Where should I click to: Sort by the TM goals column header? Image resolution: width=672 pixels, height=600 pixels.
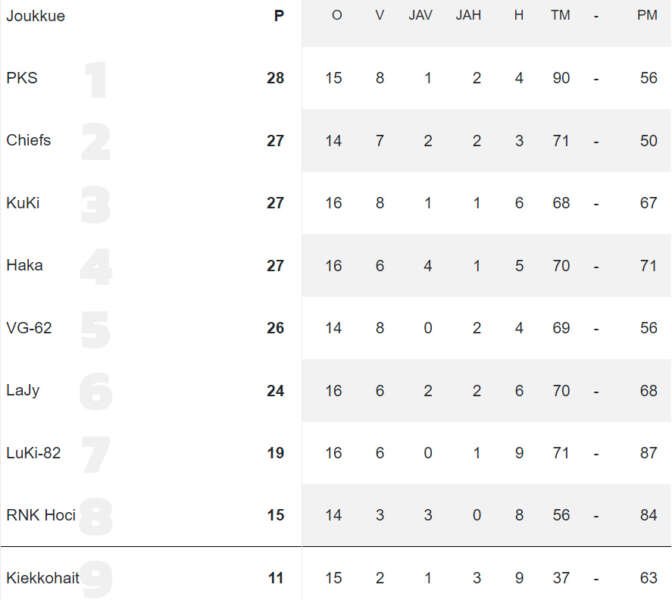[x=561, y=15]
